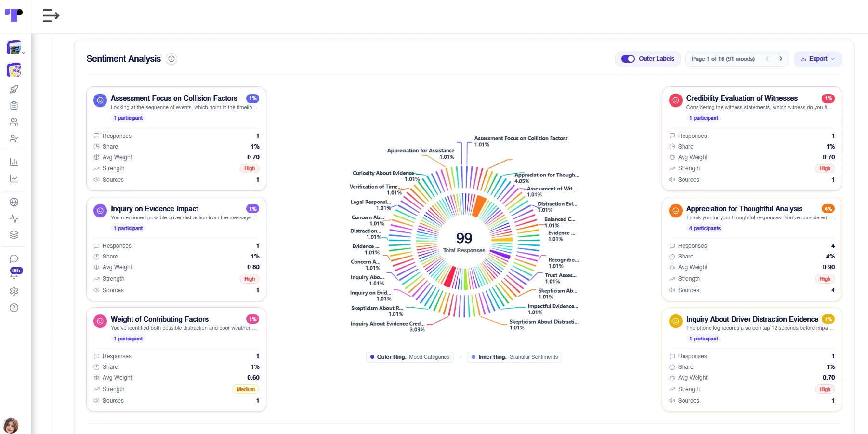868x434 pixels.
Task: Click 1 participant tag on Inquiry on Evidence Impact
Action: pyautogui.click(x=128, y=228)
